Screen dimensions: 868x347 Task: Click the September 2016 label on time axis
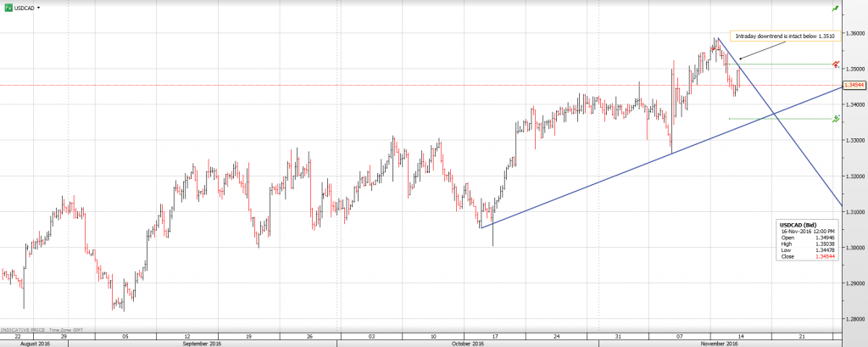[202, 344]
